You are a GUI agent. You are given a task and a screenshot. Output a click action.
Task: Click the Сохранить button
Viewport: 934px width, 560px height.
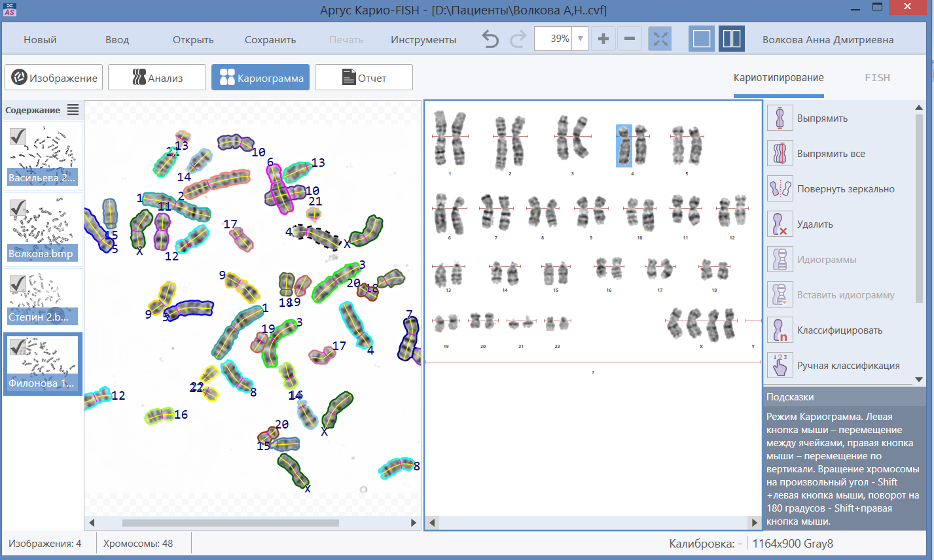pyautogui.click(x=270, y=40)
